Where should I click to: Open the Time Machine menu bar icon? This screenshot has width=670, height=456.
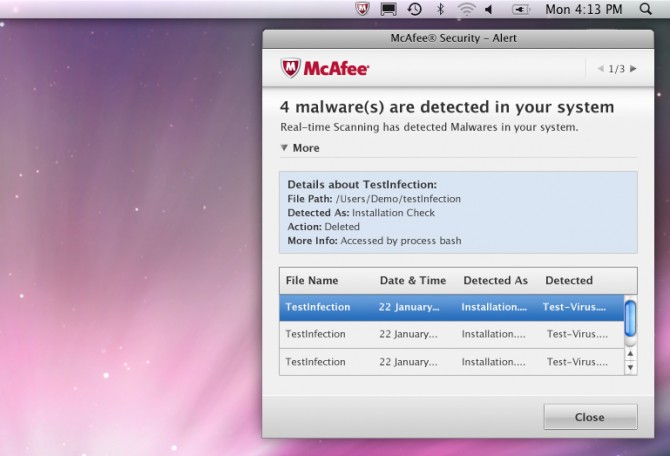point(414,9)
